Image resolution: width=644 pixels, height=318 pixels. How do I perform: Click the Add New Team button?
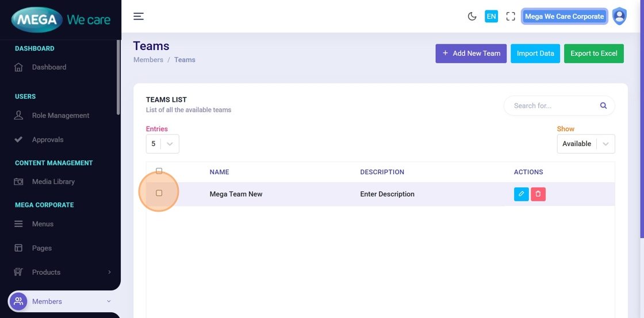point(471,53)
